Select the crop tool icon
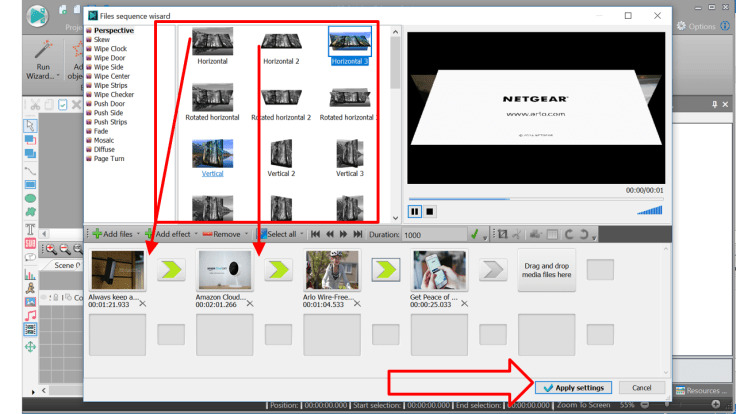Image resolution: width=736 pixels, height=414 pixels. tap(503, 234)
